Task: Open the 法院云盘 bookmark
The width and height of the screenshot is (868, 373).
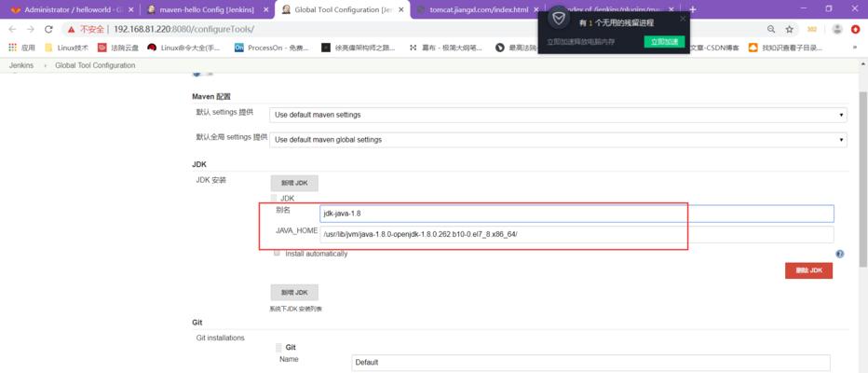Action: tap(118, 48)
